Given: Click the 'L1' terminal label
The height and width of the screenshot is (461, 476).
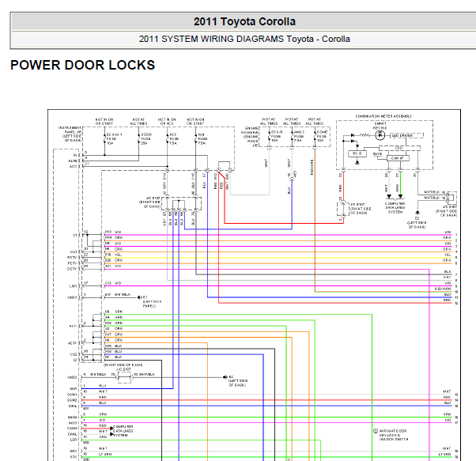Looking at the screenshot, I should coord(75,235).
